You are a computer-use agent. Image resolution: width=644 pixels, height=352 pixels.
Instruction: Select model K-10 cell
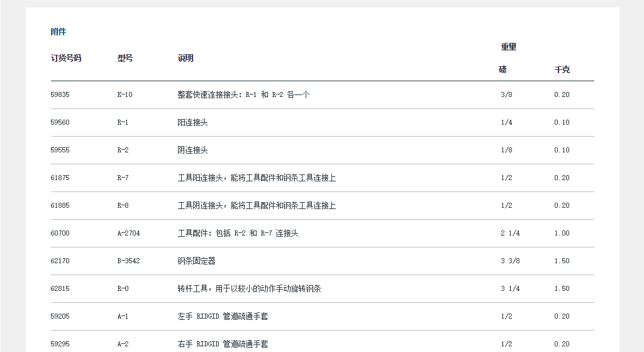125,94
